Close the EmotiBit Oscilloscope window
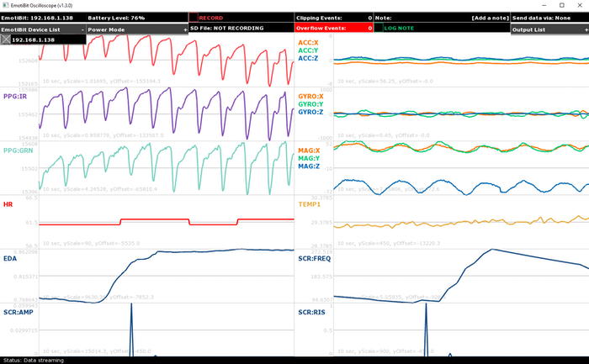 click(x=580, y=5)
